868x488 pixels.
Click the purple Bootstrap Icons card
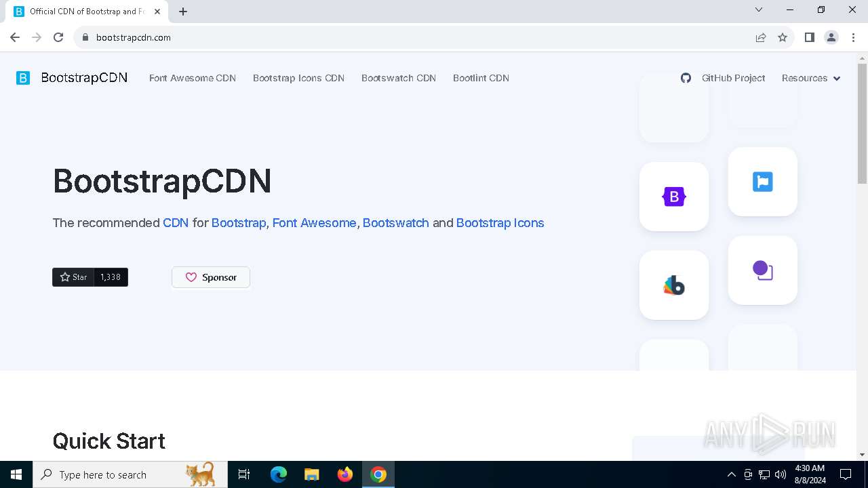tap(763, 270)
